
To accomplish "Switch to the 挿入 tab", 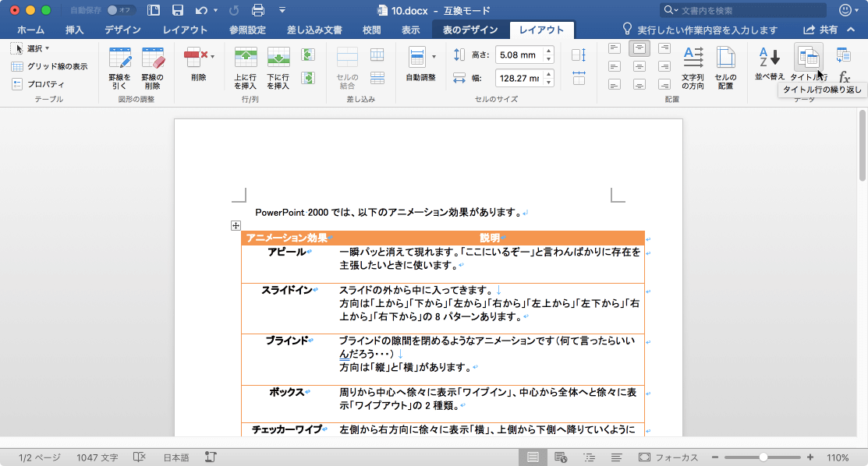I will 74,30.
